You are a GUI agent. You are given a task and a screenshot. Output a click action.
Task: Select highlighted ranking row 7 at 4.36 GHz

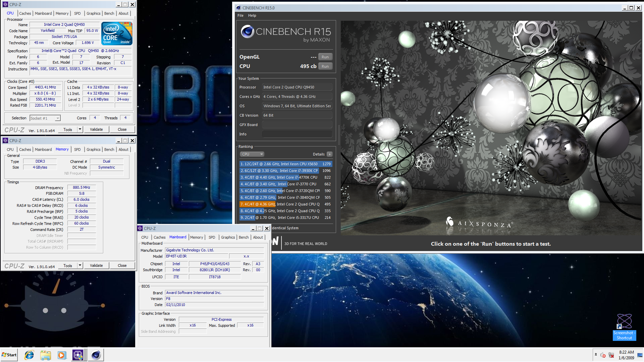[x=285, y=204]
